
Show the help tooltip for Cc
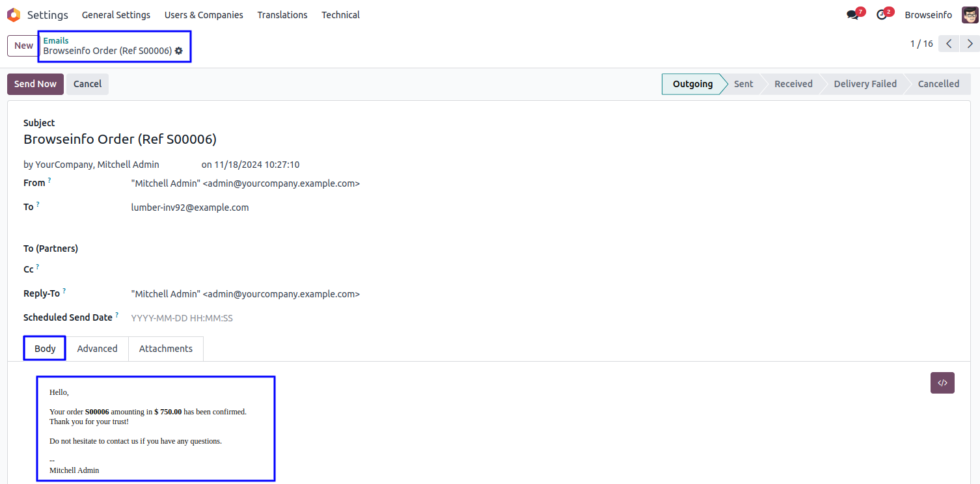click(x=38, y=267)
